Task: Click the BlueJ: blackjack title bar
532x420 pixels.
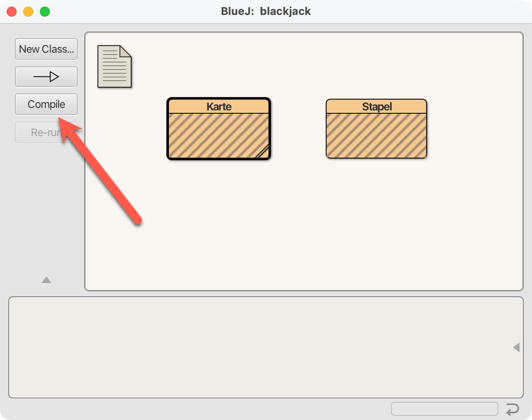Action: tap(266, 12)
